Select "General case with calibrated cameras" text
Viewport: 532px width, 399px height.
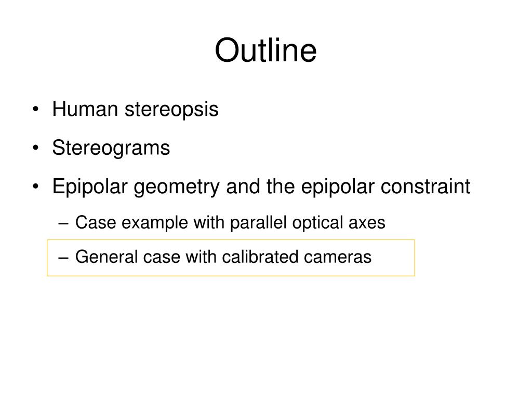coord(223,257)
